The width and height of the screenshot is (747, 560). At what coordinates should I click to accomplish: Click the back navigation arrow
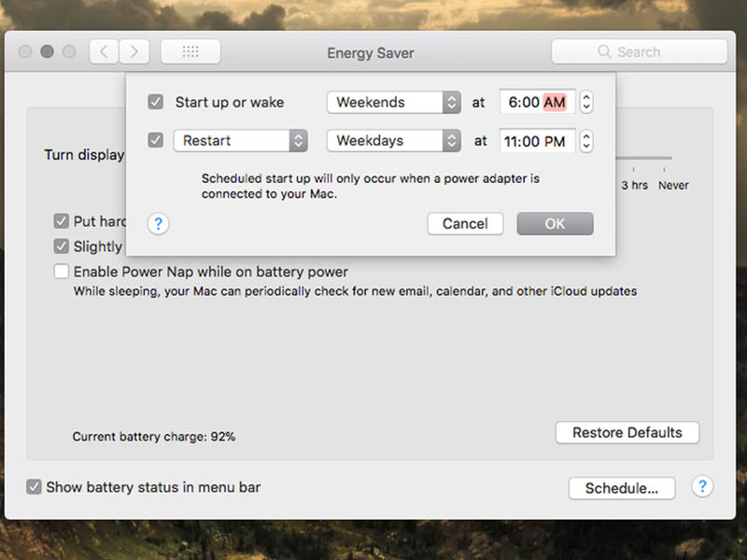(x=104, y=52)
